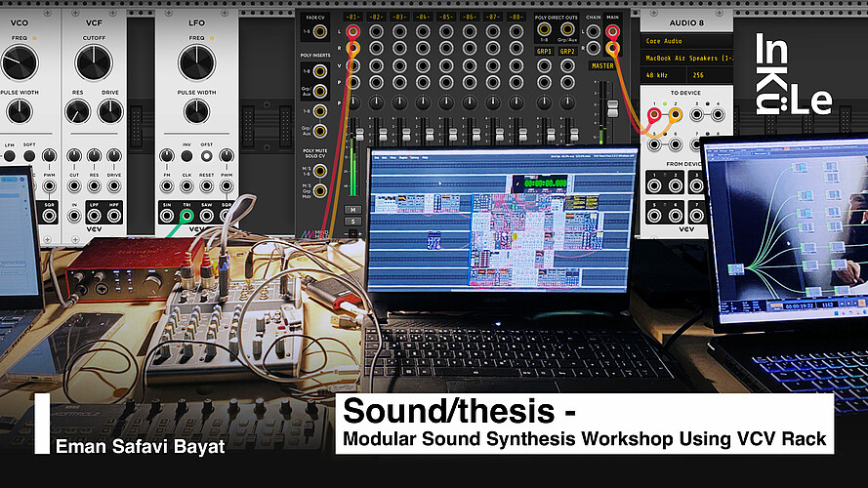Image resolution: width=868 pixels, height=488 pixels.
Task: Click the LFO FREQ knob
Action: coord(196,61)
